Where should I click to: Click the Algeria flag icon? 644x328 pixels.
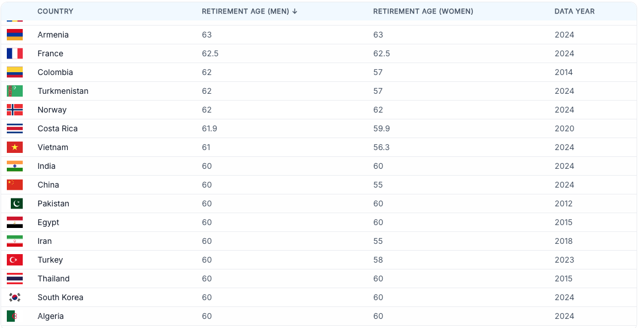coord(13,316)
